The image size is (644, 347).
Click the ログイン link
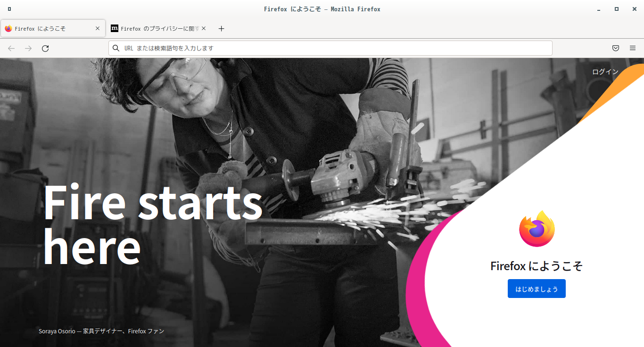coord(605,72)
